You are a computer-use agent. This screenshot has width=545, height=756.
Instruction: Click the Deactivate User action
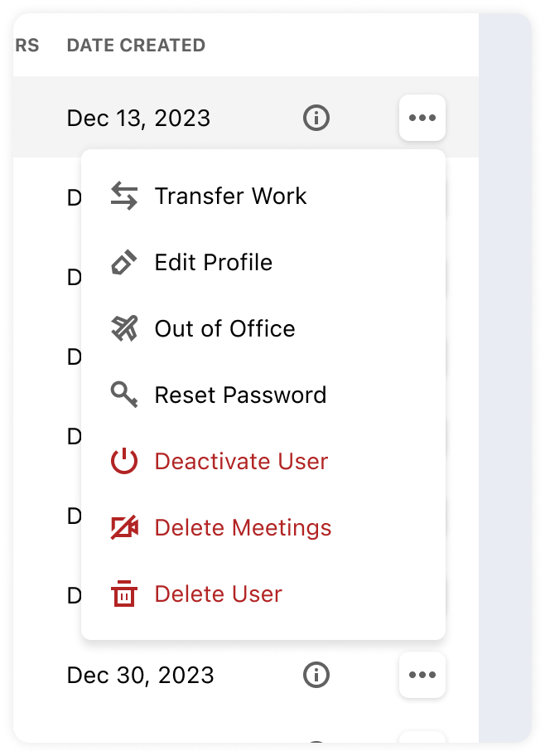pyautogui.click(x=240, y=461)
